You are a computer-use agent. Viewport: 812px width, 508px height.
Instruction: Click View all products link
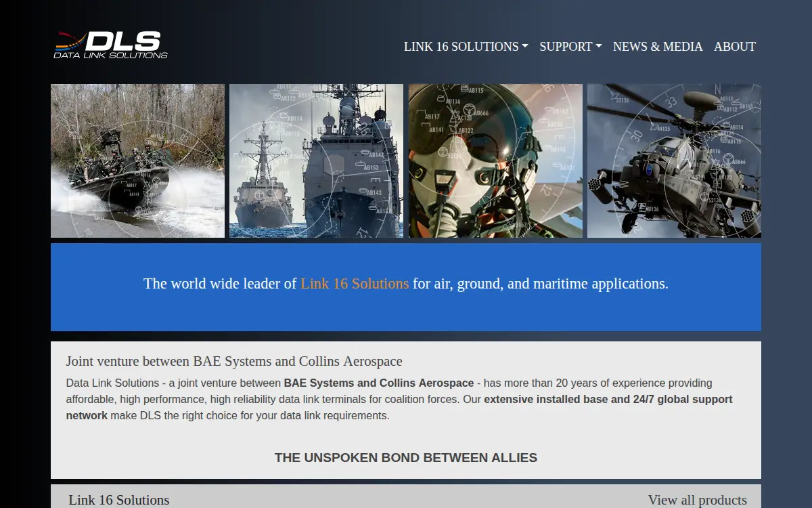click(x=698, y=500)
